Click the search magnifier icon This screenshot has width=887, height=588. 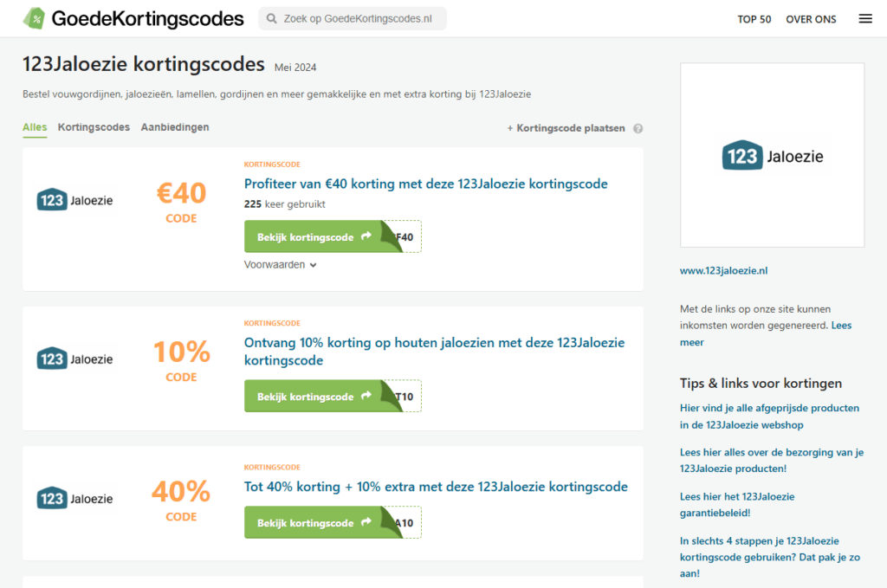tap(272, 19)
